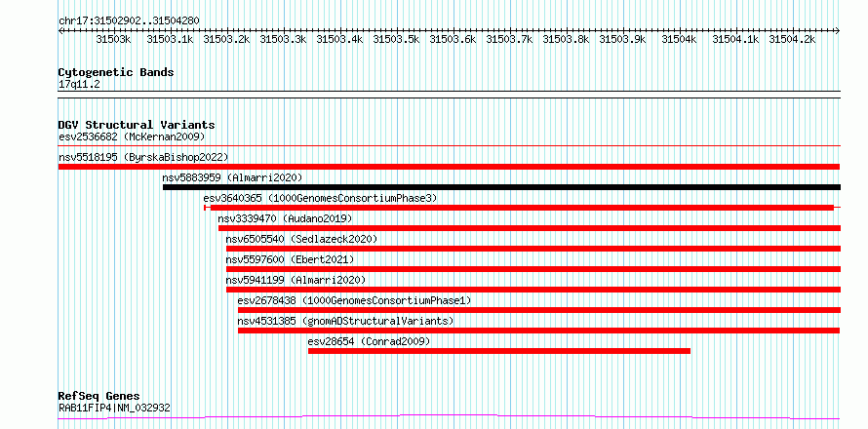Open the DGV Structural Variants track title
Image resolution: width=868 pixels, height=429 pixels.
(137, 125)
